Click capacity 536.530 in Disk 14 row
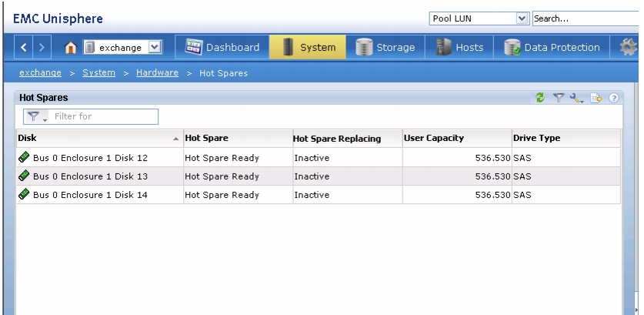 pyautogui.click(x=493, y=195)
